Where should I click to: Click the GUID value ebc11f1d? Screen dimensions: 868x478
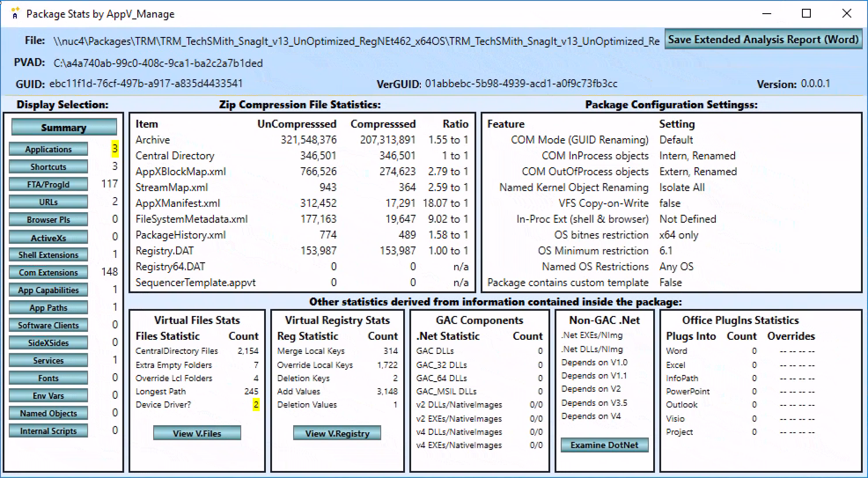[x=146, y=84]
